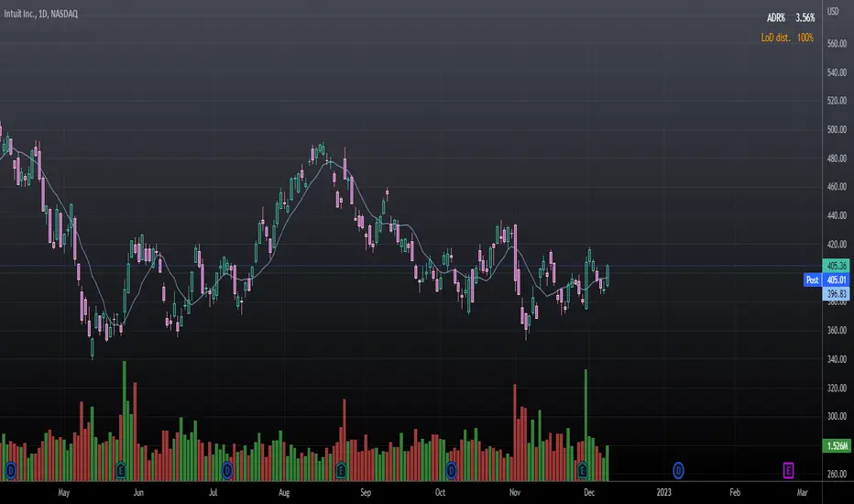Click the 440.00 price axis label
This screenshot has height=504, width=854.
(x=837, y=215)
